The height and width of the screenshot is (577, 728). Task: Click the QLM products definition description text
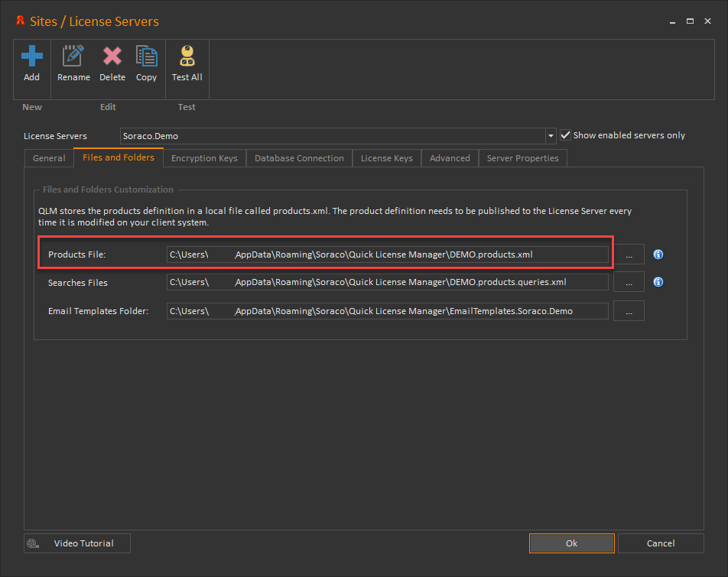tap(335, 216)
